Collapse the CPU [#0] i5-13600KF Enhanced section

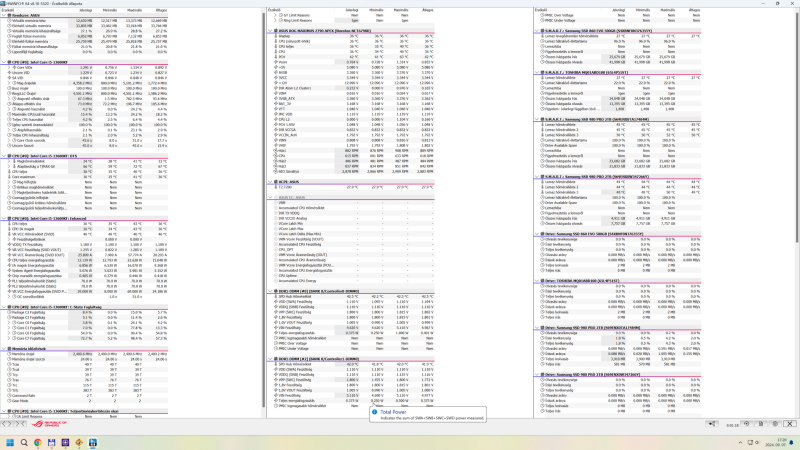[4, 218]
